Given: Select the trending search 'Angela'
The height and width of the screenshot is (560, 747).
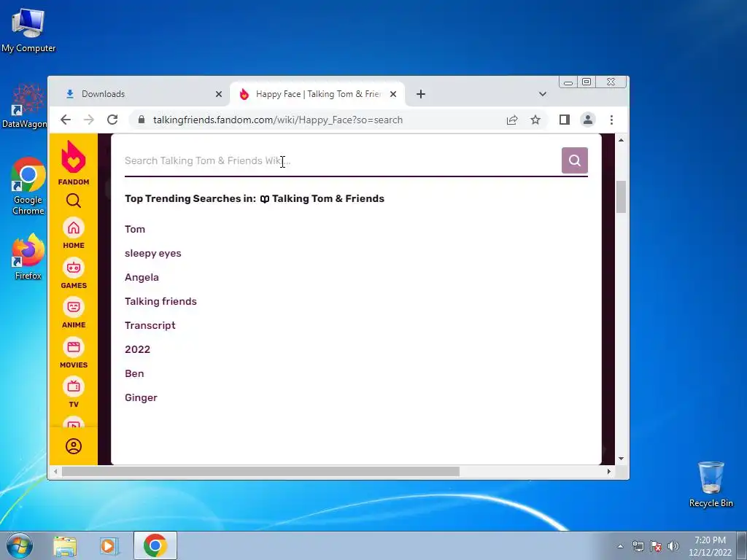Looking at the screenshot, I should [x=142, y=277].
